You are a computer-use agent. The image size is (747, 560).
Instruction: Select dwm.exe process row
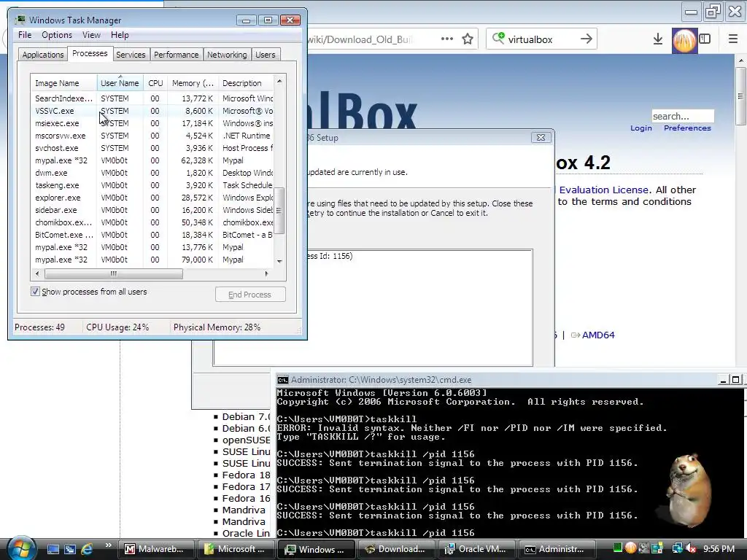(152, 173)
